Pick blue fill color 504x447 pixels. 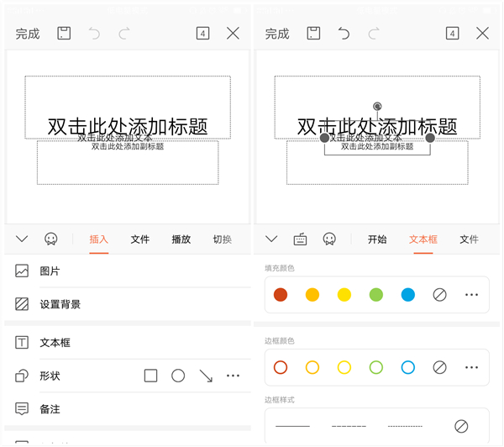pyautogui.click(x=408, y=295)
